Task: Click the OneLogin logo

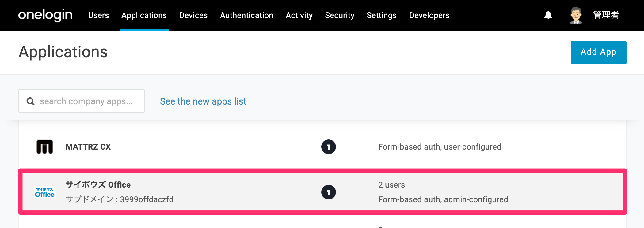Action: 45,15
